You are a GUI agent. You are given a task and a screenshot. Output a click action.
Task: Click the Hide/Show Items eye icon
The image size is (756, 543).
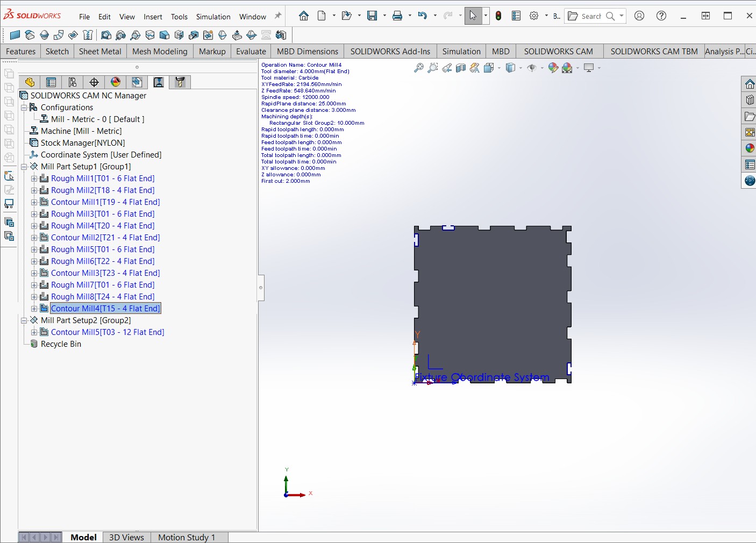click(532, 68)
